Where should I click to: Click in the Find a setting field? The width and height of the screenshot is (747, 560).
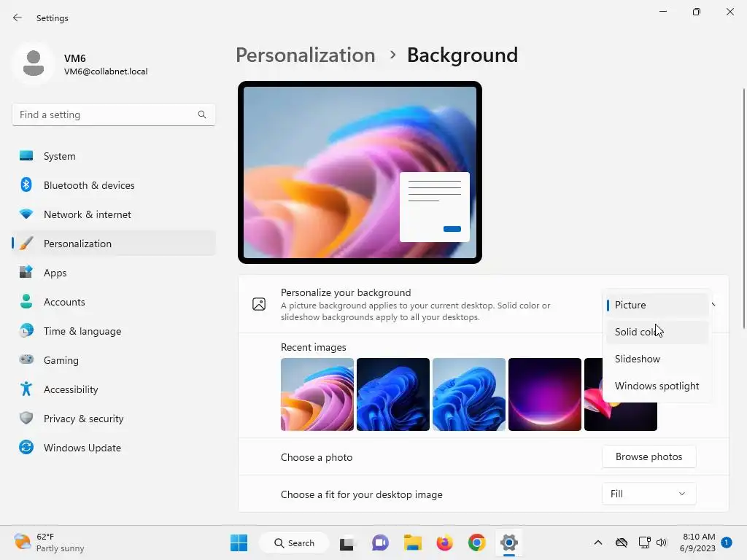(113, 114)
